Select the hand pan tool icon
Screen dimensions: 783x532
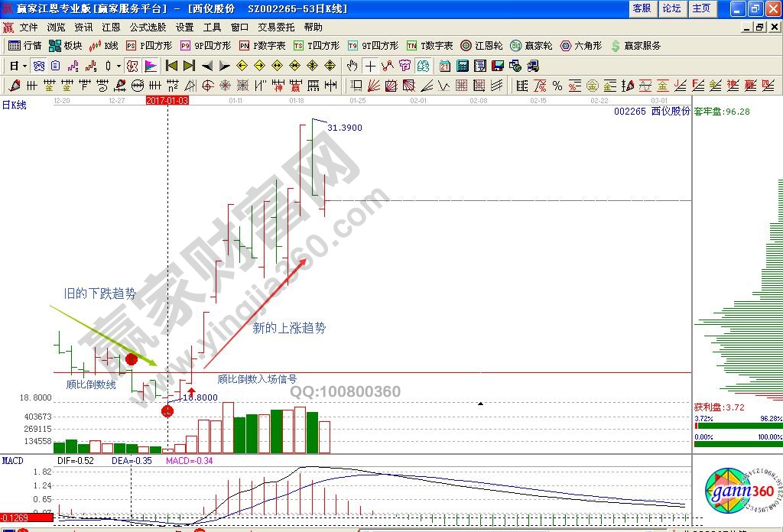click(x=352, y=66)
